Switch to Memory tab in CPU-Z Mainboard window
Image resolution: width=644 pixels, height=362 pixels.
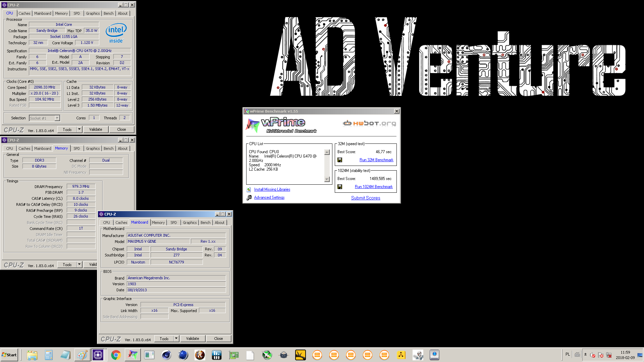click(158, 223)
